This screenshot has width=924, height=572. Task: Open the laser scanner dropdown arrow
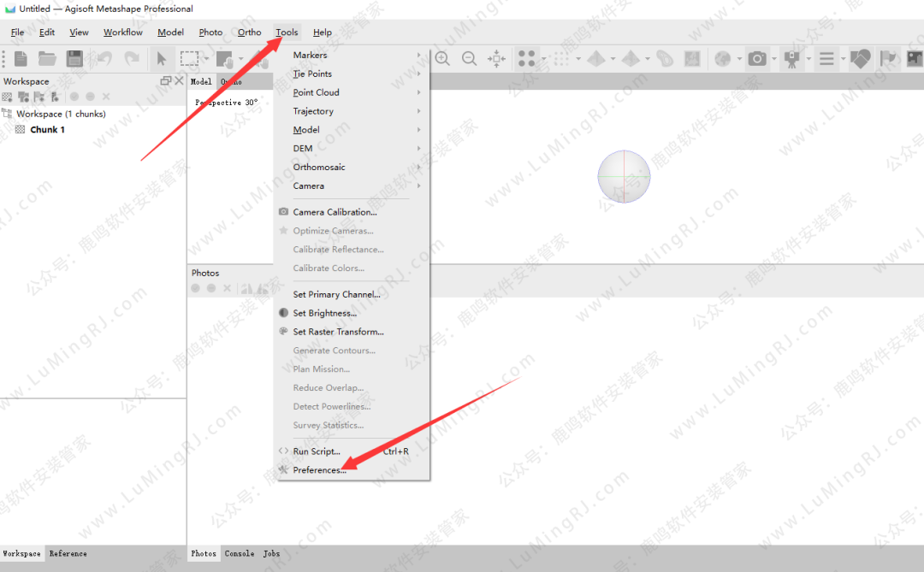point(808,59)
